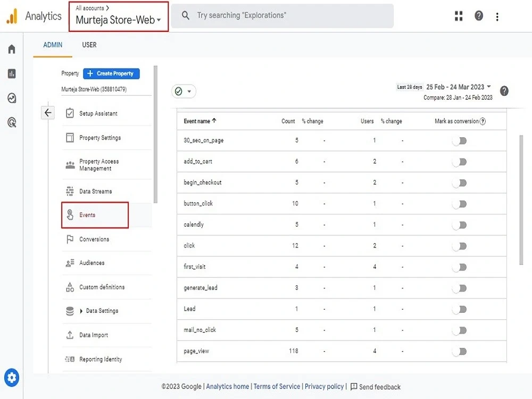Toggle conversion for calendly event
The height and width of the screenshot is (399, 532).
[x=460, y=225]
